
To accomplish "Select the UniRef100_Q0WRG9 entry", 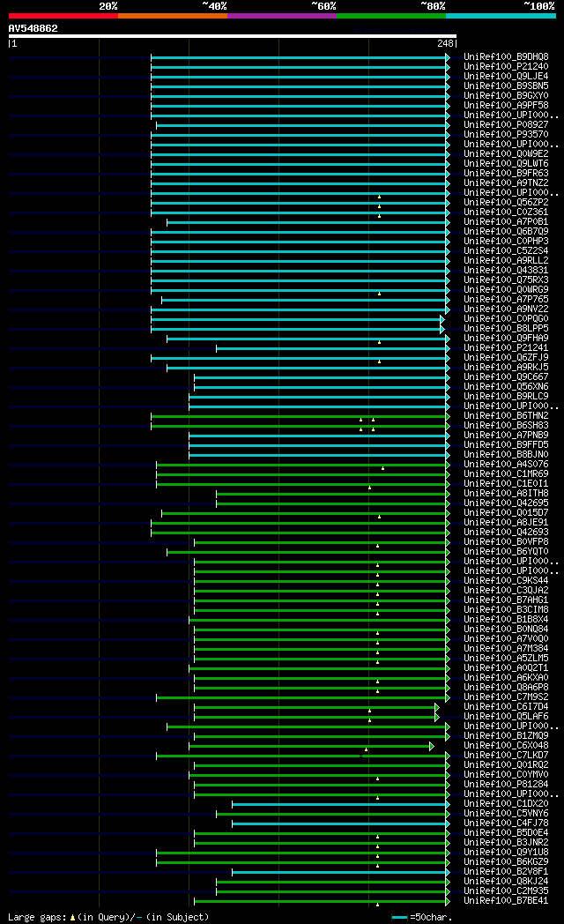I will [506, 289].
